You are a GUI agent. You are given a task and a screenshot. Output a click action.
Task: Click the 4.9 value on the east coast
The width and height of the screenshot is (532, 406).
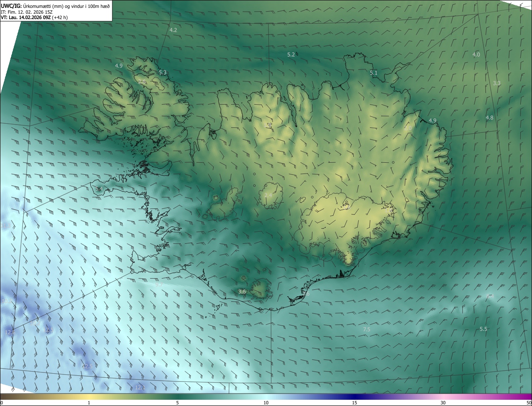(x=433, y=121)
